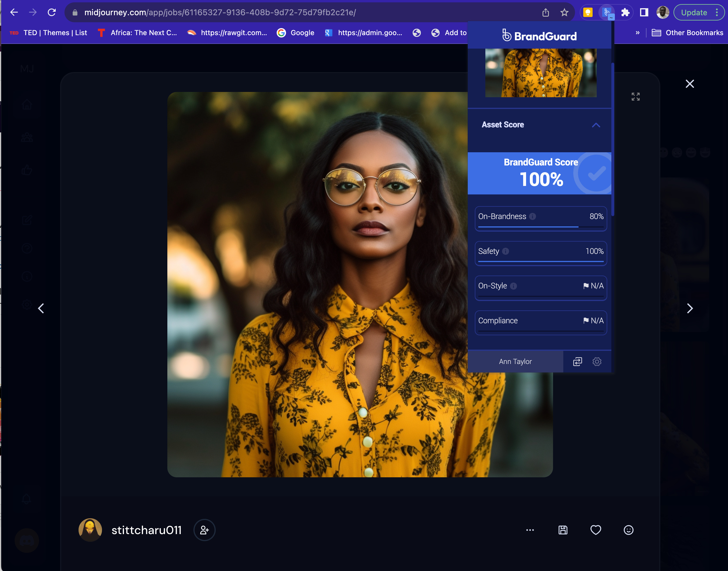Viewport: 728px width, 571px height.
Task: Open the BrandGuard extension icon in Chrome toolbar
Action: coord(607,12)
